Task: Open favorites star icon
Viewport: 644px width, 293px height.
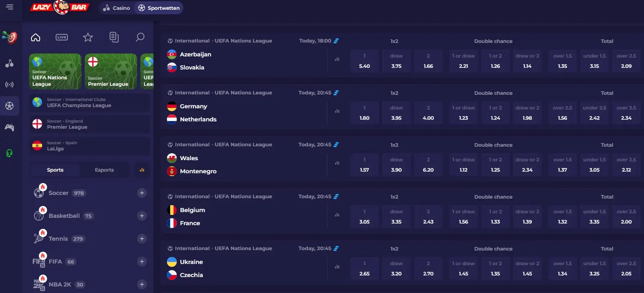Action: click(88, 37)
